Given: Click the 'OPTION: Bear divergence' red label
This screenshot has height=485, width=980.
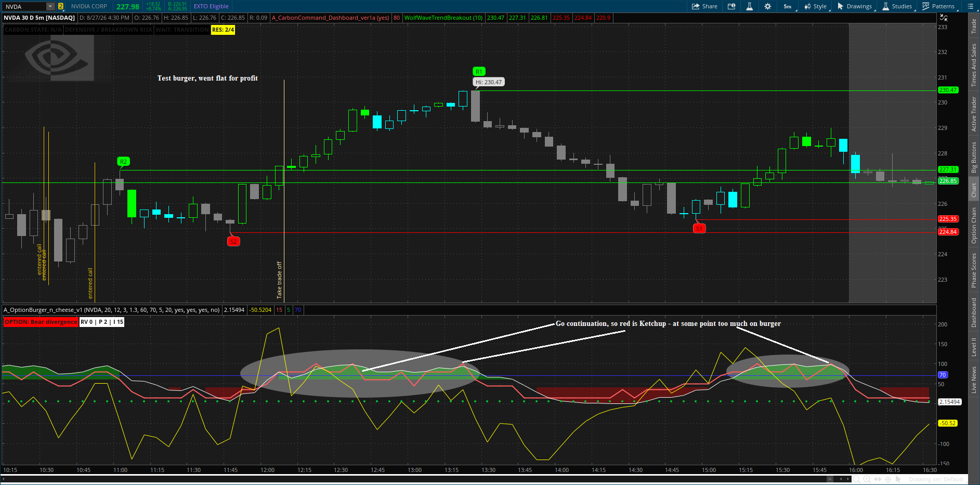Looking at the screenshot, I should (x=41, y=322).
